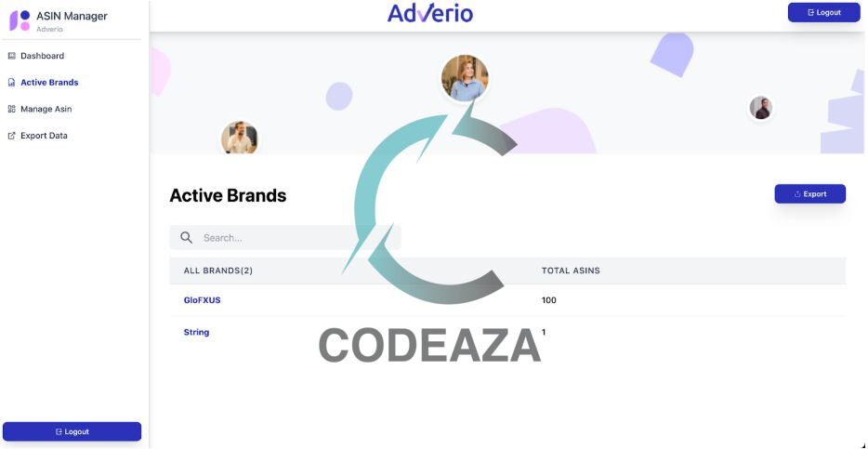Focus the Search brands input field
The image size is (868, 449).
tap(285, 237)
